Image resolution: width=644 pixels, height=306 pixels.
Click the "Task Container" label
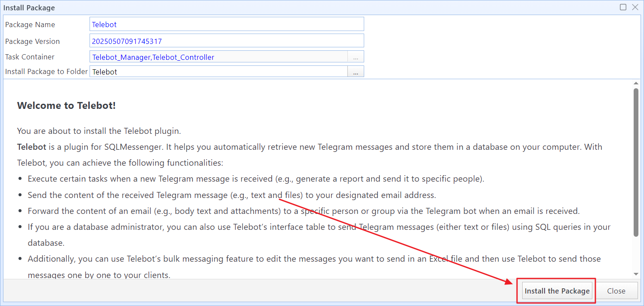[30, 57]
